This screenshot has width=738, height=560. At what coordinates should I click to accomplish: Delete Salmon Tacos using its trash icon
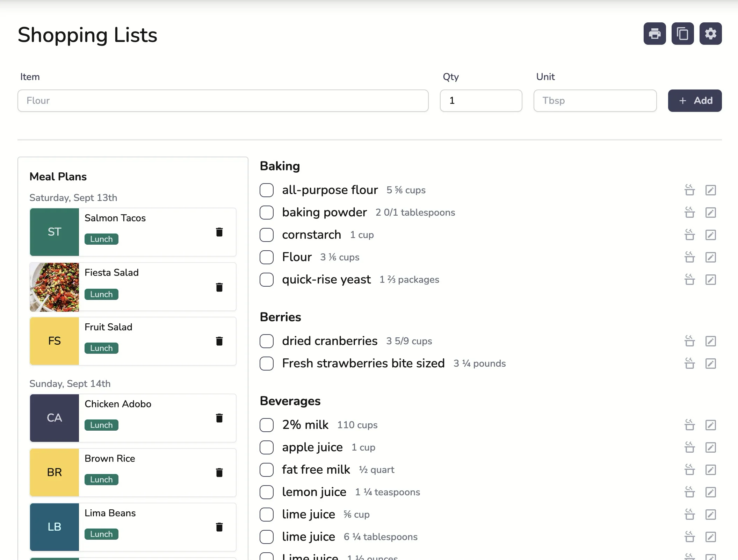219,232
